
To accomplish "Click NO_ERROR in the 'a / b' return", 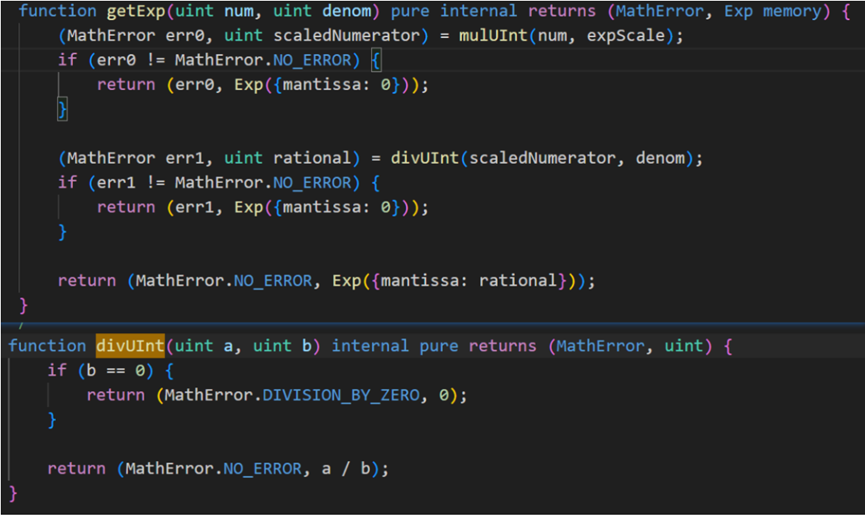I will 263,469.
